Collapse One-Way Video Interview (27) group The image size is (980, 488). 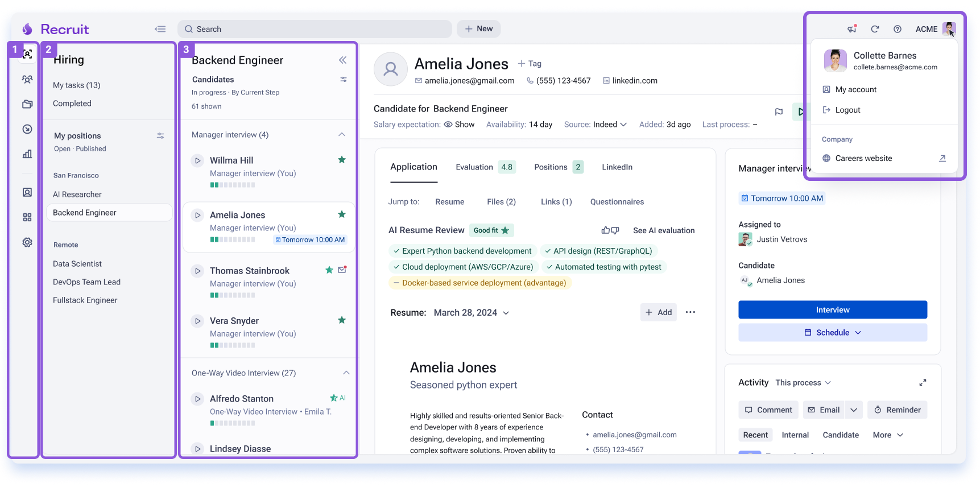pyautogui.click(x=346, y=373)
